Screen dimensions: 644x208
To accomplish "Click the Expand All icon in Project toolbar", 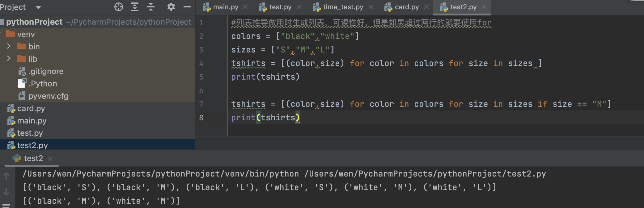I will click(135, 7).
